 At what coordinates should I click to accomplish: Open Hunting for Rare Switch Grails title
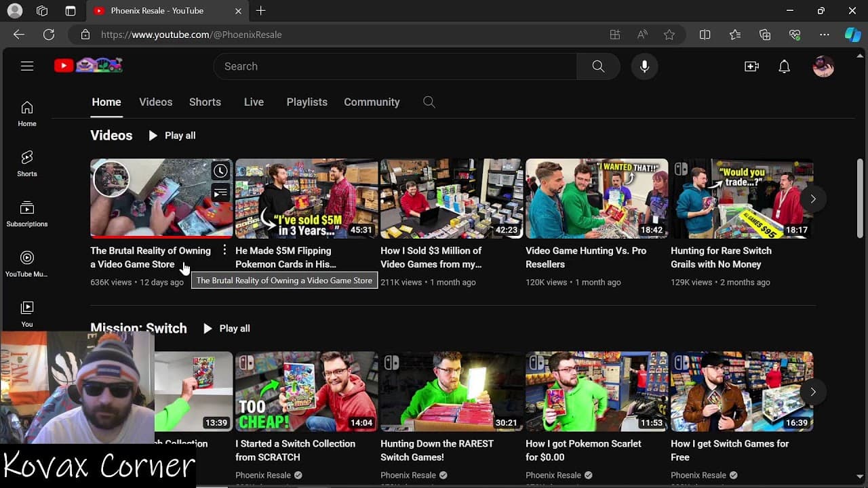721,258
